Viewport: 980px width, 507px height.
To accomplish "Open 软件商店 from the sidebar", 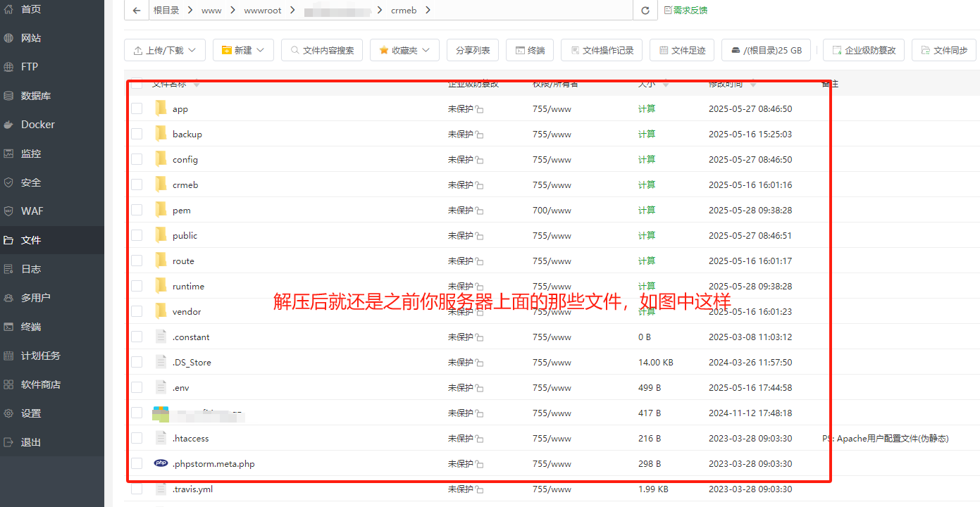I will [40, 384].
